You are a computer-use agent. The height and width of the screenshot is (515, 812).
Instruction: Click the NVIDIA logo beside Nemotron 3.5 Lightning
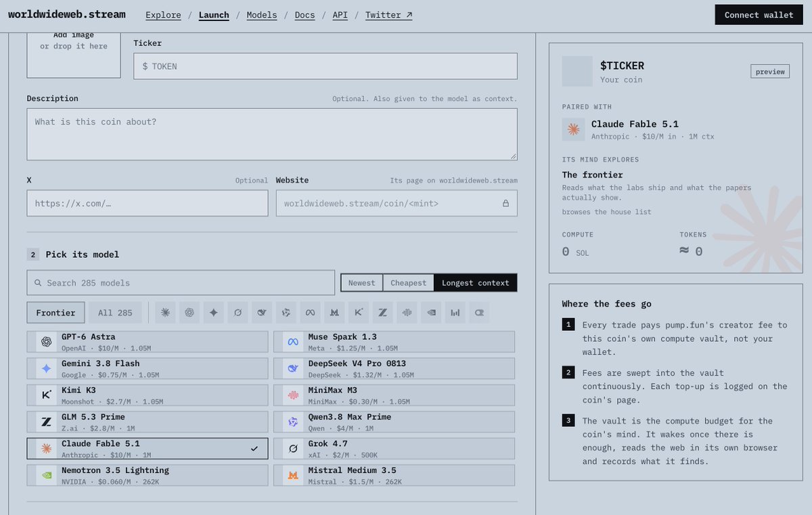46,475
